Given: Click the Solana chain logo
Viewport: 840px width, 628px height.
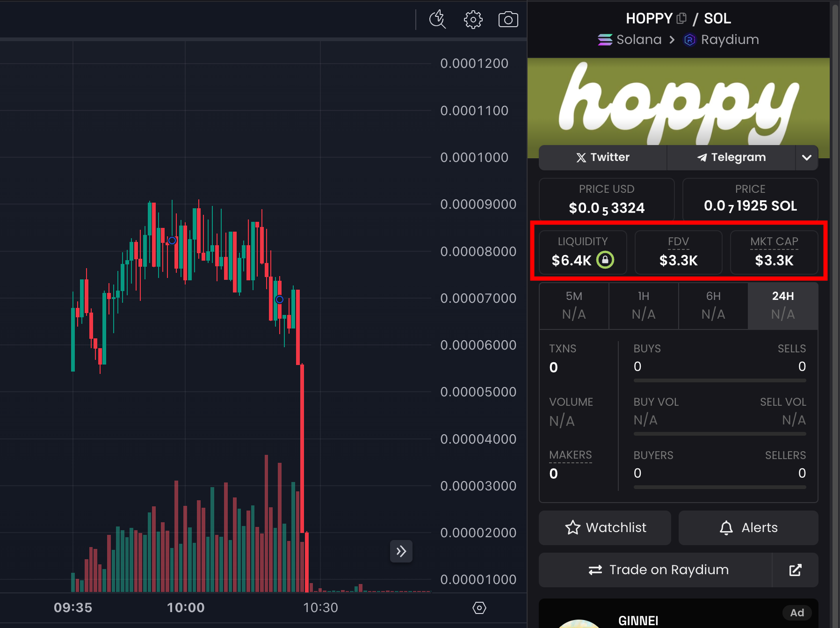Looking at the screenshot, I should tap(605, 40).
